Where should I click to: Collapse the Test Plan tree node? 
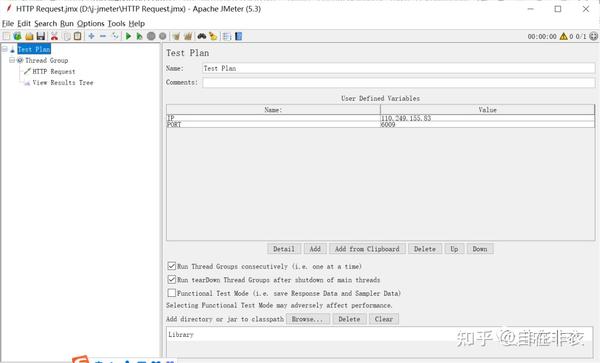(x=5, y=49)
